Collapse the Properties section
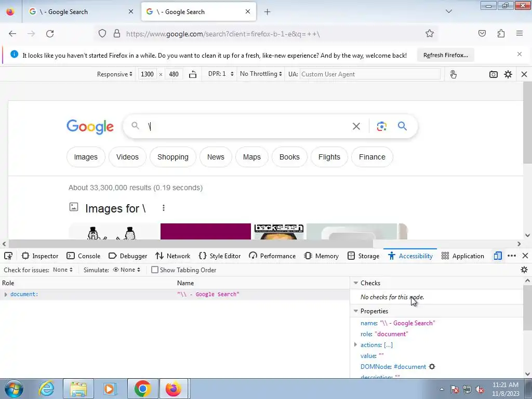Screen dimensions: 532x399 pyautogui.click(x=356, y=311)
